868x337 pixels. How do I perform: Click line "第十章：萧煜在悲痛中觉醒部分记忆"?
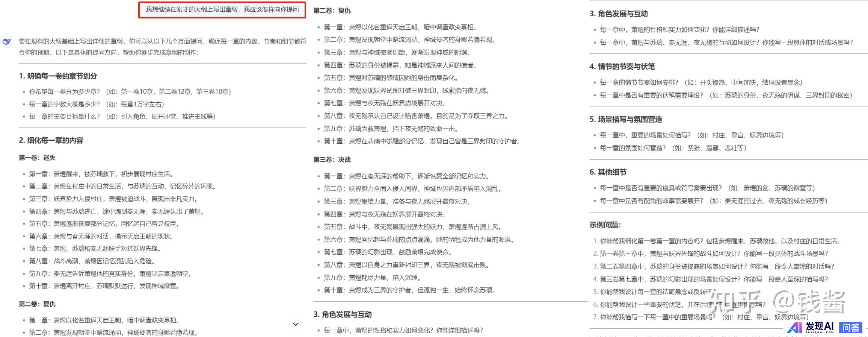coord(423,141)
